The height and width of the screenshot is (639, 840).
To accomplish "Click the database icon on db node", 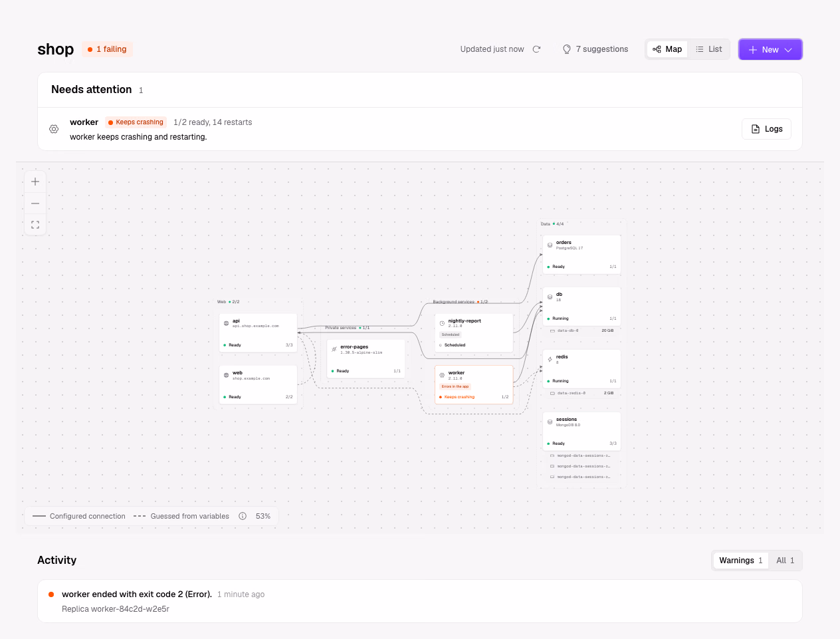I will coord(550,297).
